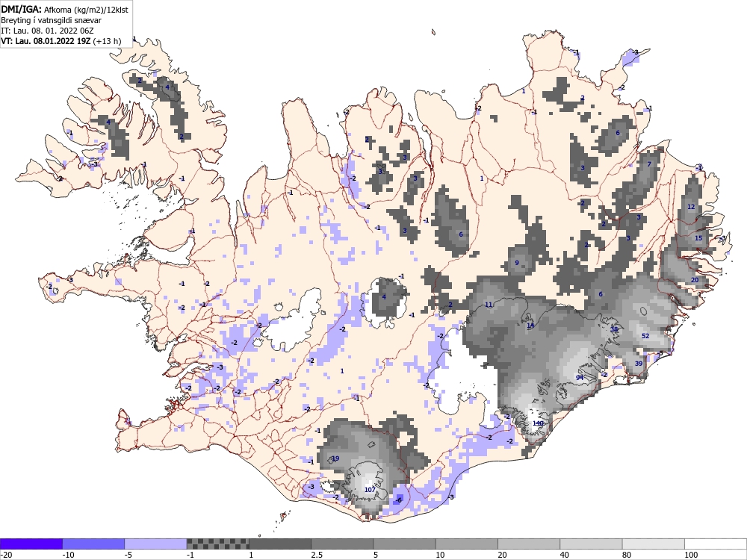The width and height of the screenshot is (747, 560).
Task: Click the '20' value on the east coast
Action: (x=695, y=280)
